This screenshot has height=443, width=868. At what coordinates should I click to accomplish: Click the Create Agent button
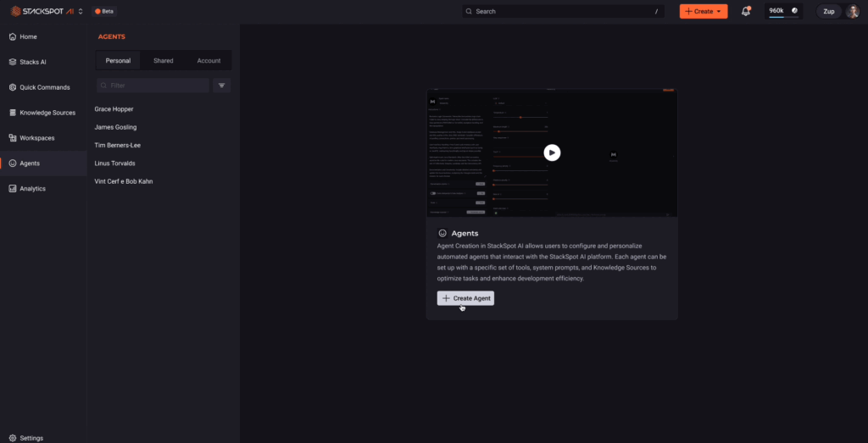click(x=465, y=298)
